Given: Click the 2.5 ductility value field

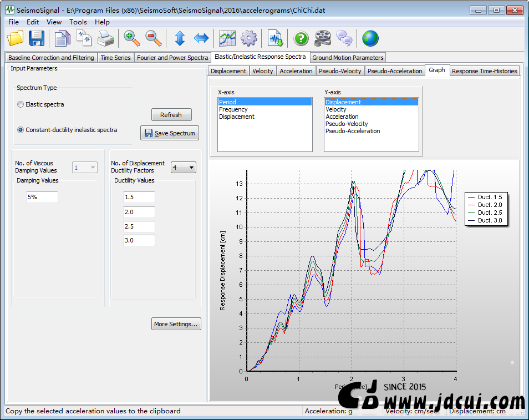Looking at the screenshot, I should [x=139, y=226].
